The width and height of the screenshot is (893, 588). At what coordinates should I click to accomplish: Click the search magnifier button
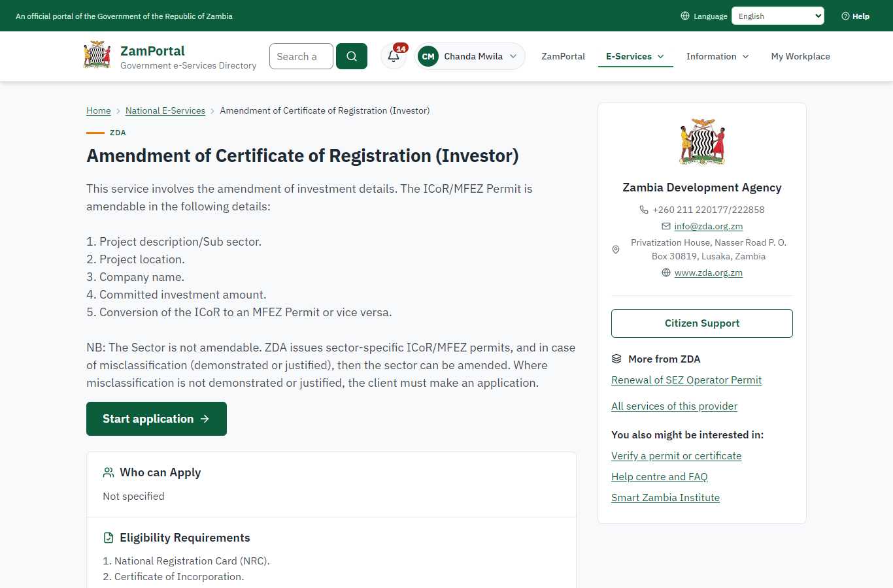point(352,56)
